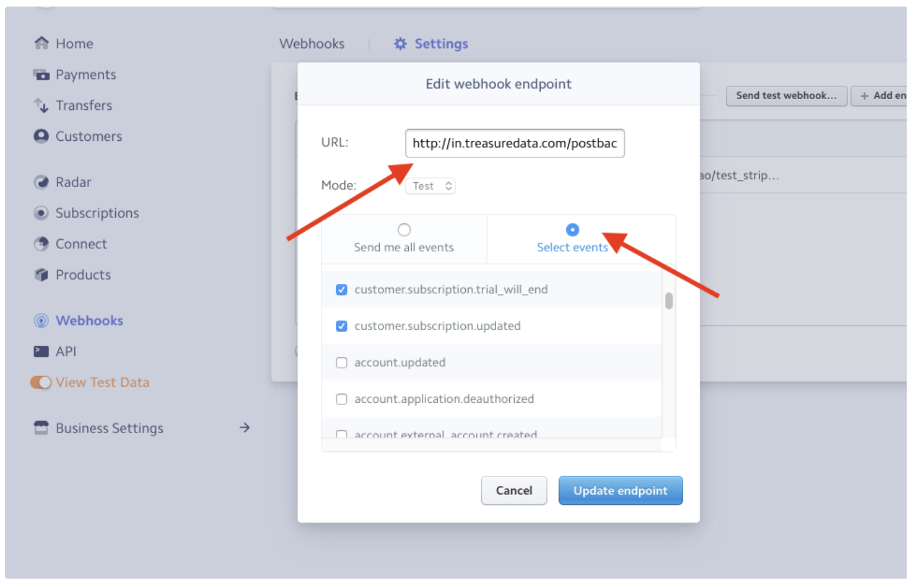Image resolution: width=915 pixels, height=588 pixels.
Task: Check the account.updated event checkbox
Action: tap(342, 363)
